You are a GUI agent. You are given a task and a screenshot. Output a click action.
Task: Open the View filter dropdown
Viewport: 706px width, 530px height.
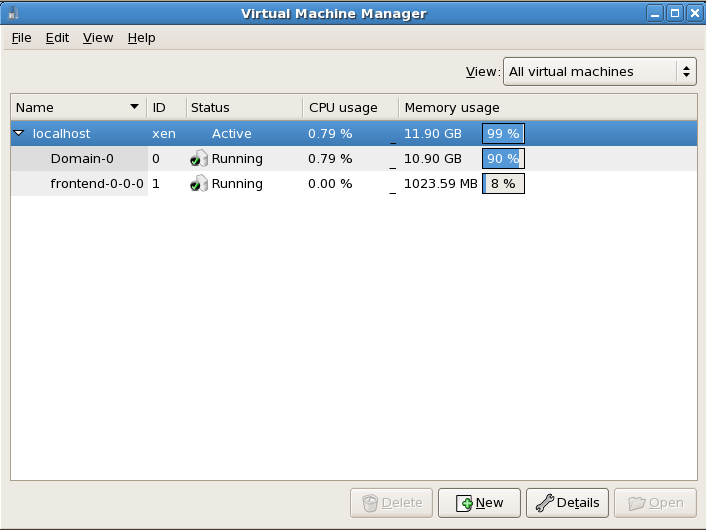(x=599, y=72)
